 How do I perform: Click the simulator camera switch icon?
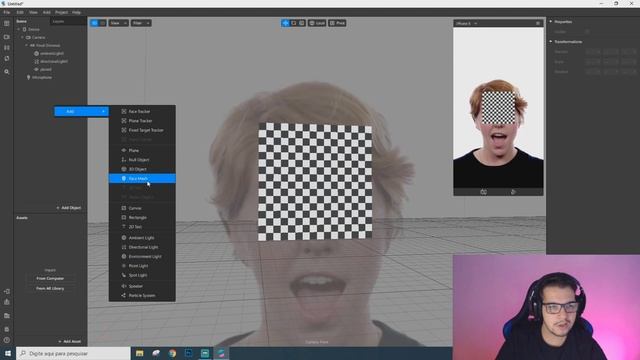tap(483, 192)
